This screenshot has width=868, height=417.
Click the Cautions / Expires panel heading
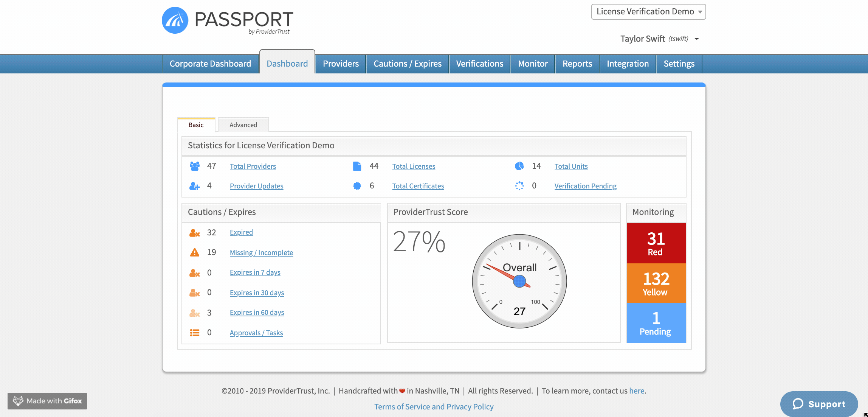point(222,212)
